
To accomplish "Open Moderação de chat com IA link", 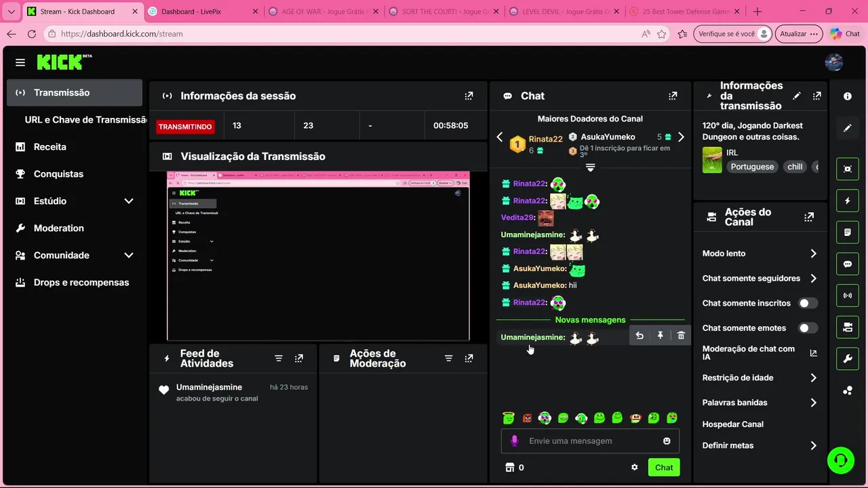I will click(759, 353).
